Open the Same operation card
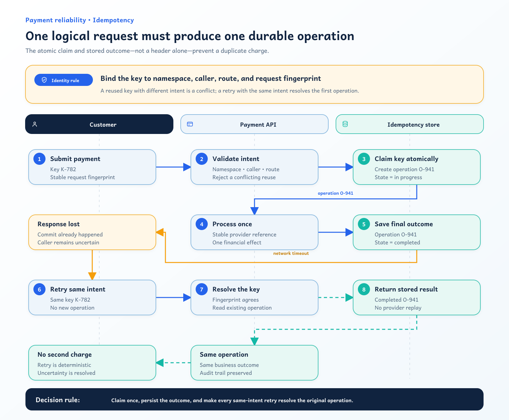This screenshot has height=420, width=509. coord(254,363)
